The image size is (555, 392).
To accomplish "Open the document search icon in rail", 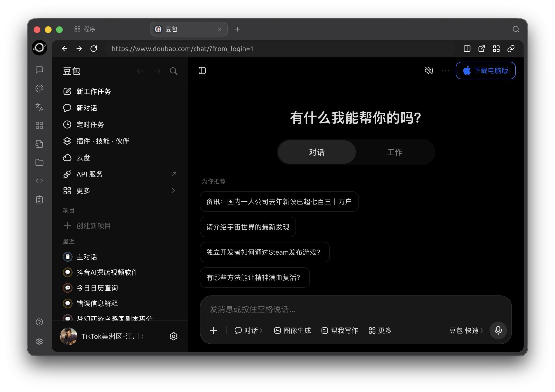I will 39,144.
